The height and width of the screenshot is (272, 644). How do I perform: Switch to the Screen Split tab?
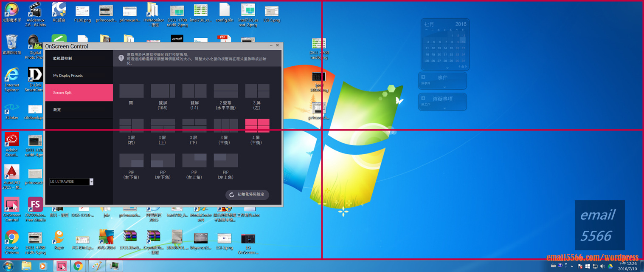[79, 93]
